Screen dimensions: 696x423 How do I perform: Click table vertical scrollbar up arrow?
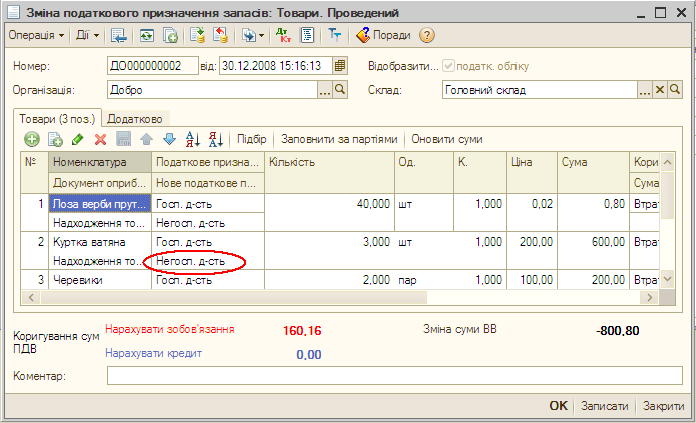click(667, 162)
